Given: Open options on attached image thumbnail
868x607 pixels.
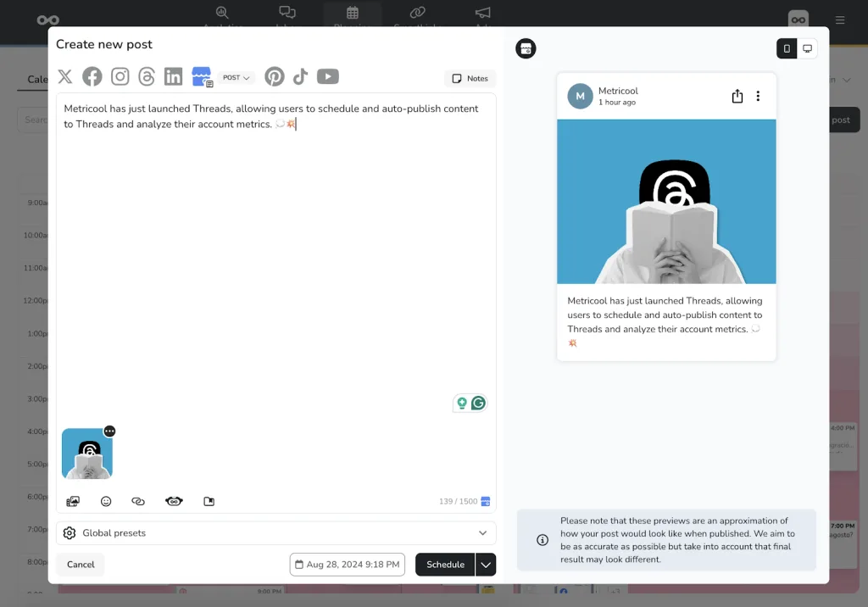Looking at the screenshot, I should (109, 431).
